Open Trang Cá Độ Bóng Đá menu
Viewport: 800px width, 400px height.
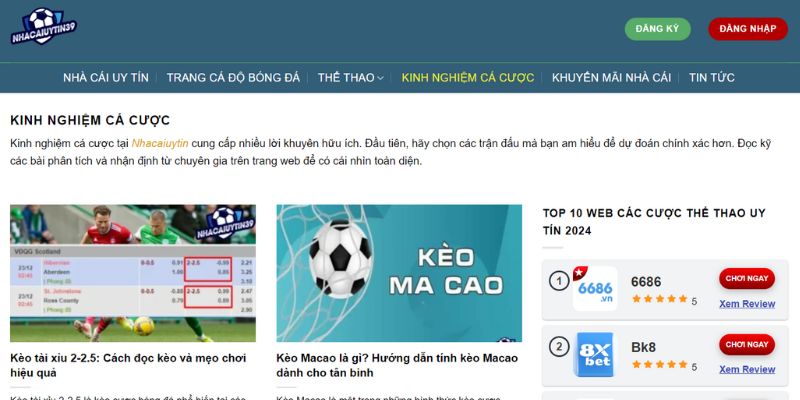233,78
